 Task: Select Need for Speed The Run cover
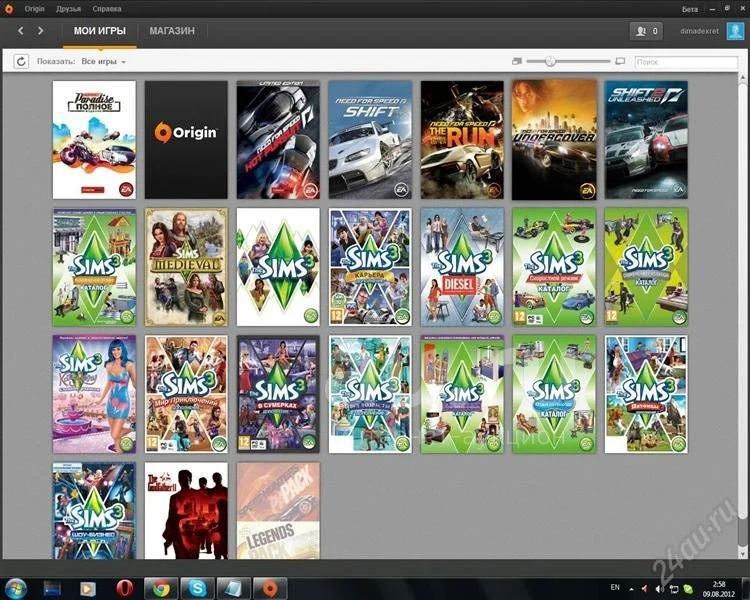(x=462, y=140)
